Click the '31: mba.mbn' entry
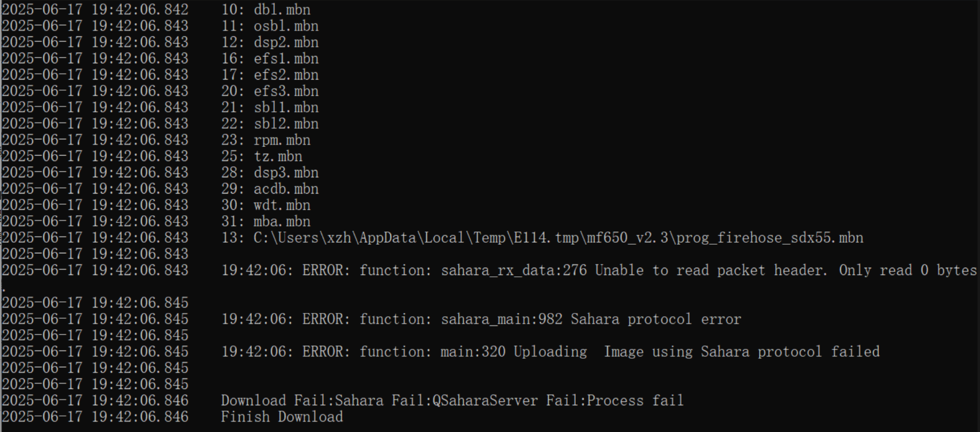The image size is (980, 432). click(x=266, y=221)
